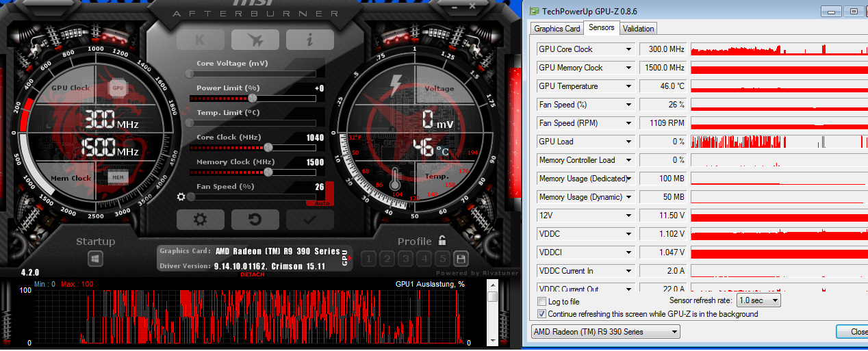The height and width of the screenshot is (351, 868).
Task: Enable Log to file checkbox
Action: (542, 302)
